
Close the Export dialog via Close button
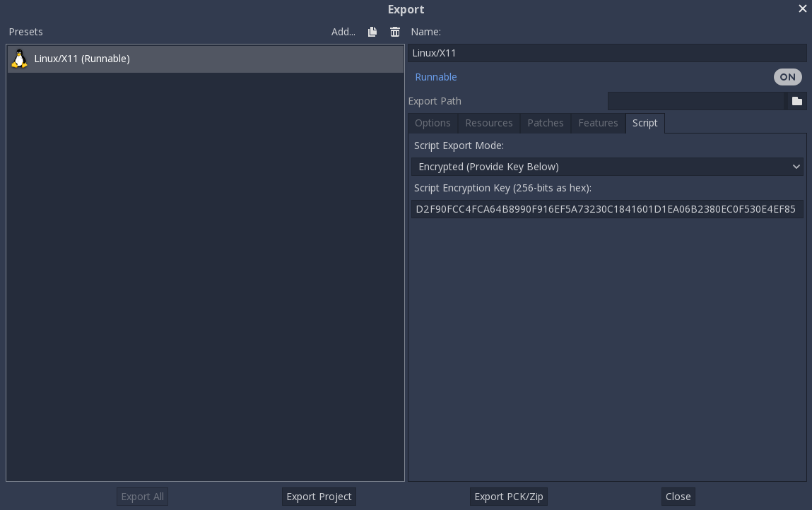(678, 497)
